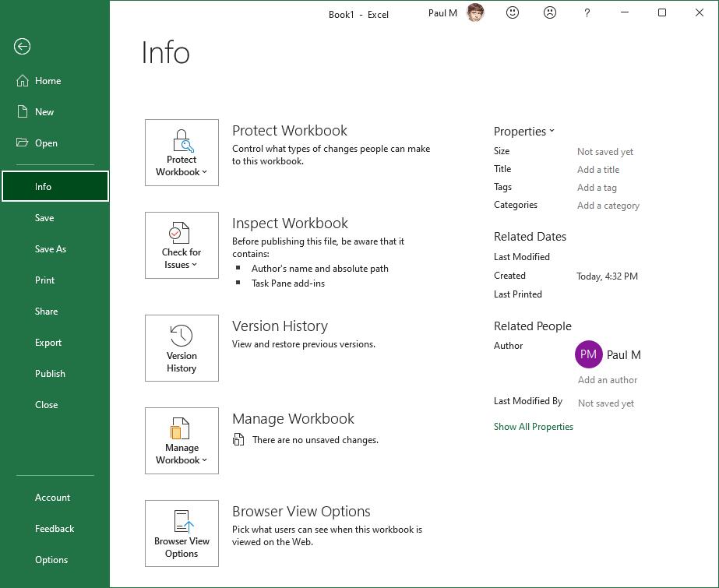The width and height of the screenshot is (719, 588).
Task: Click the Show All Properties link
Action: [534, 426]
